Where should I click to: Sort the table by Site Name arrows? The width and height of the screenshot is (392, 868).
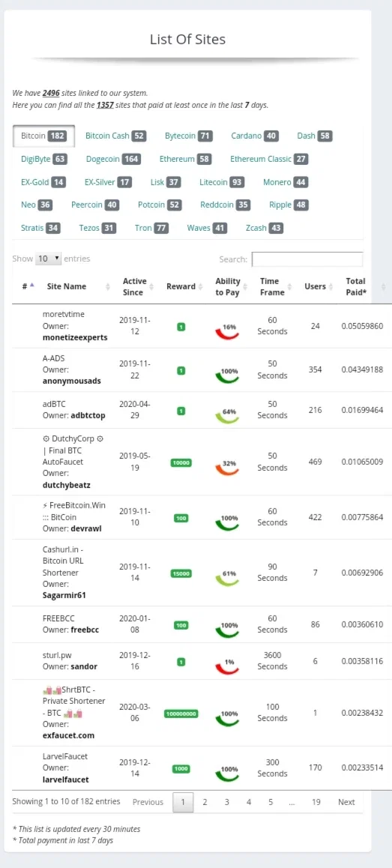pyautogui.click(x=107, y=287)
